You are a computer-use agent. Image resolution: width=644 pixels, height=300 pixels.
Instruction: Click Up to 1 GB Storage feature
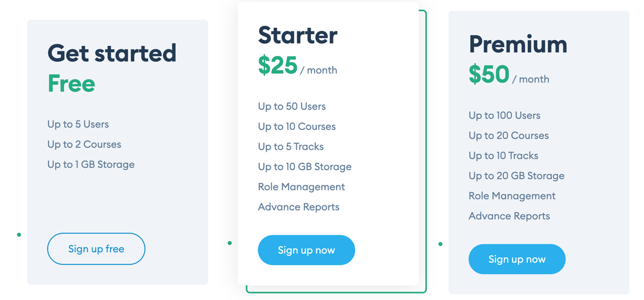click(91, 165)
